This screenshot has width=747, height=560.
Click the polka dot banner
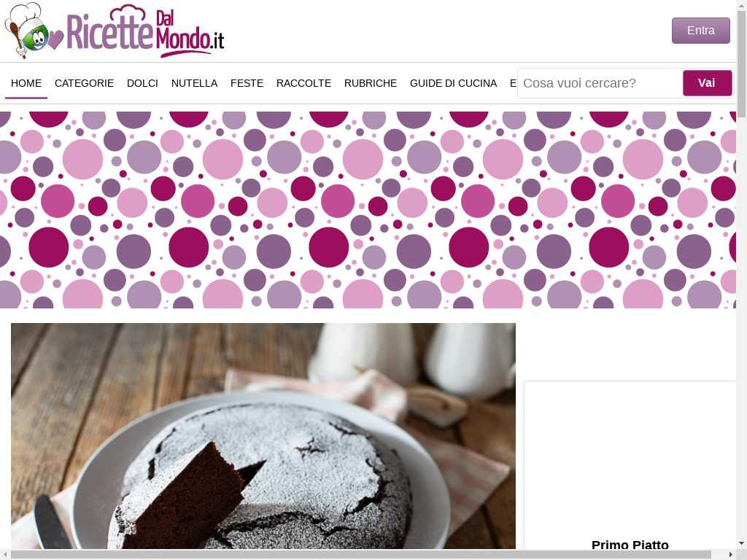click(368, 210)
